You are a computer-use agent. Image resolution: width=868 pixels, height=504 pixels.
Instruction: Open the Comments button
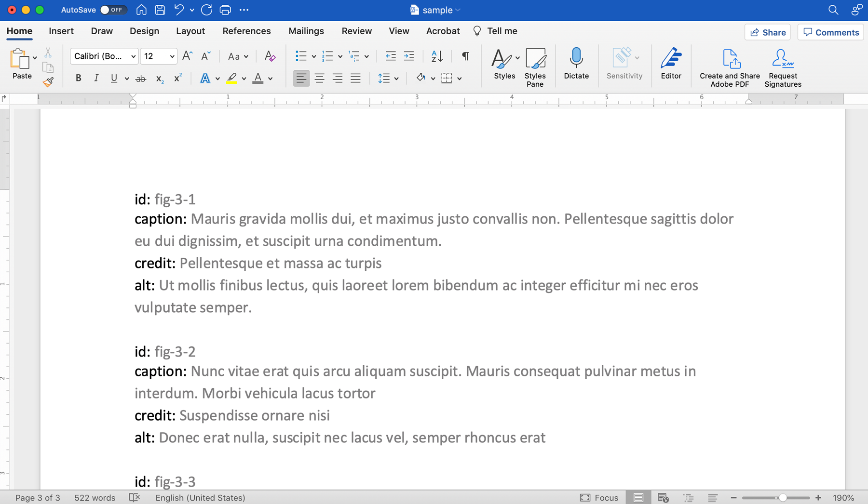click(830, 32)
